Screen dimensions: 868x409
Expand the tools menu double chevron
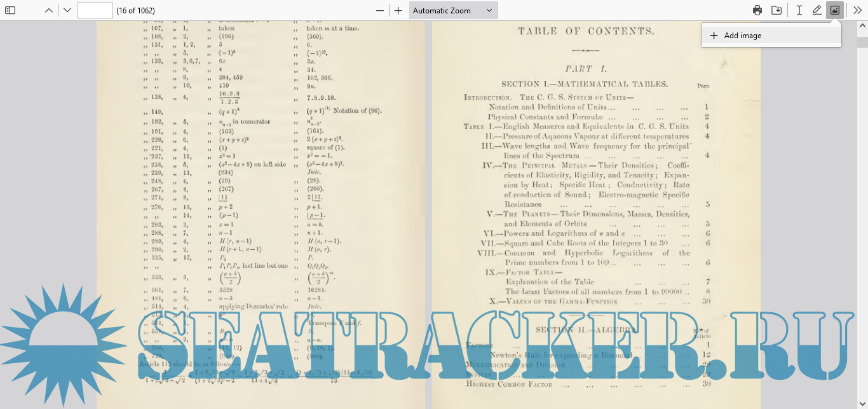pos(857,10)
